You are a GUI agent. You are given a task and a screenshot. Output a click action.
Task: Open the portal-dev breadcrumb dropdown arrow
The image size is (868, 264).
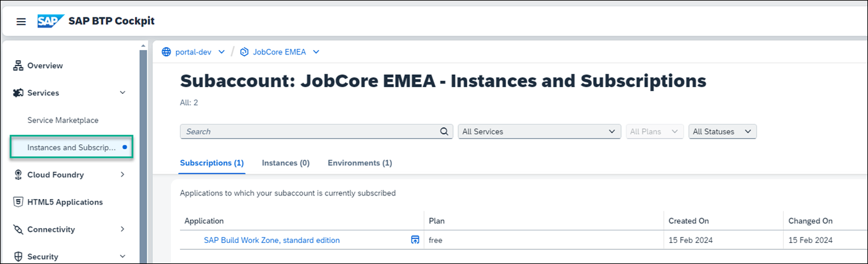[x=222, y=52]
